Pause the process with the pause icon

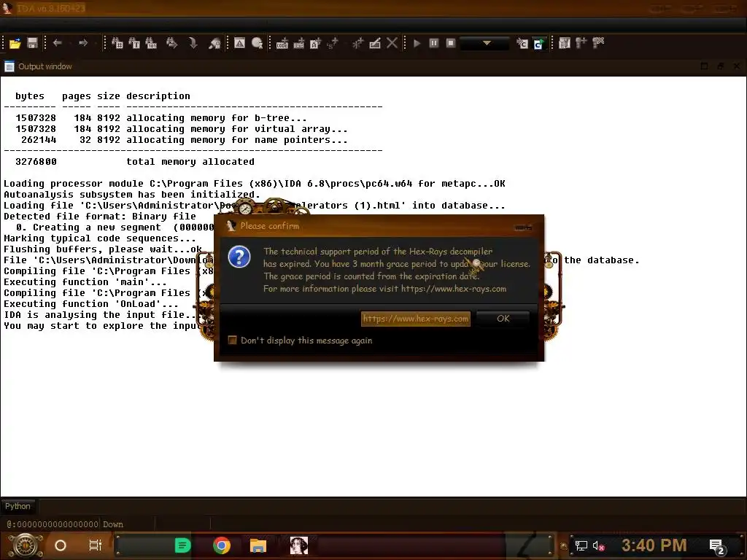[434, 43]
